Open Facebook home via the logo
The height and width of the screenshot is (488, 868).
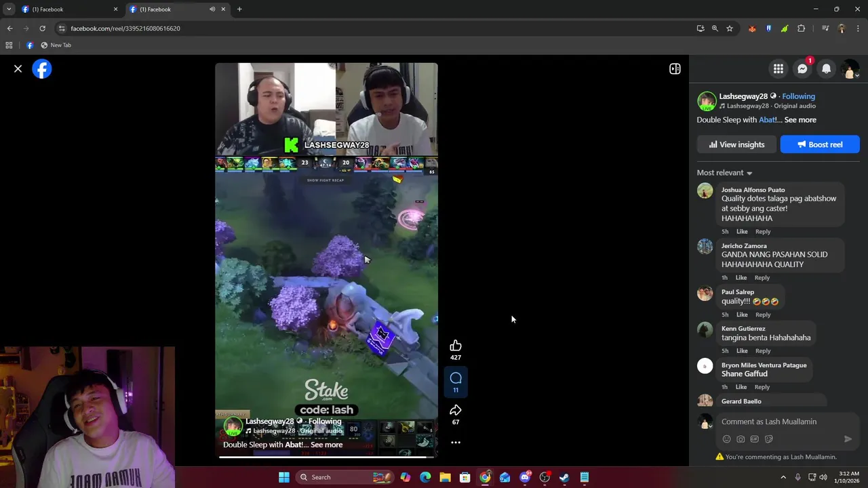(x=42, y=69)
